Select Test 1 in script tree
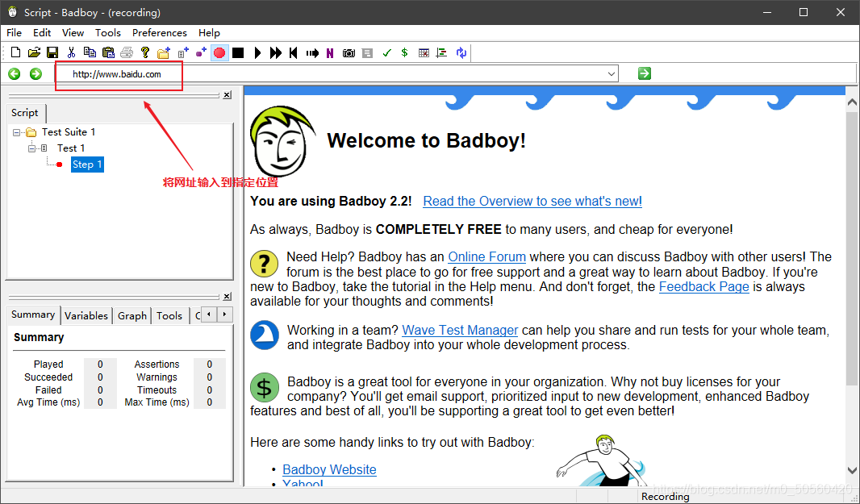 (x=71, y=148)
